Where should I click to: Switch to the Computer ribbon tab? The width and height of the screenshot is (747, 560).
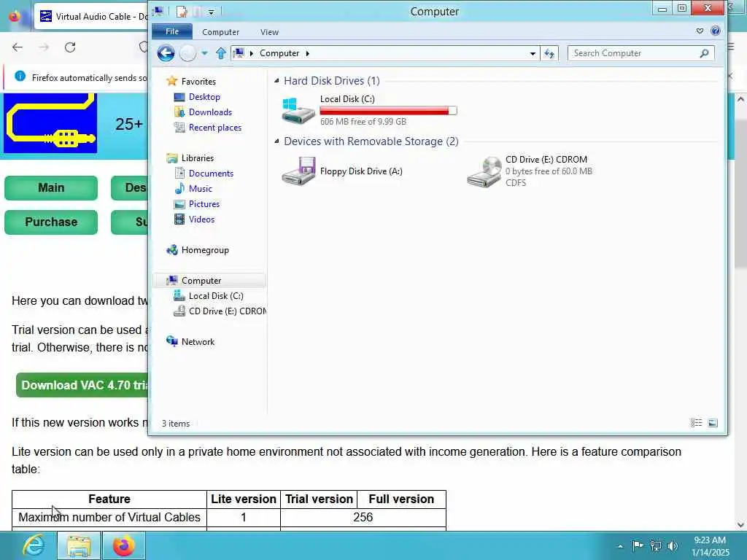(x=220, y=32)
